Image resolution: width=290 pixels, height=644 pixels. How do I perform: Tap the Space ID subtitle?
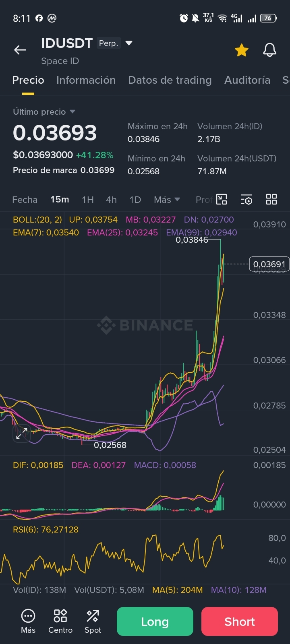60,61
